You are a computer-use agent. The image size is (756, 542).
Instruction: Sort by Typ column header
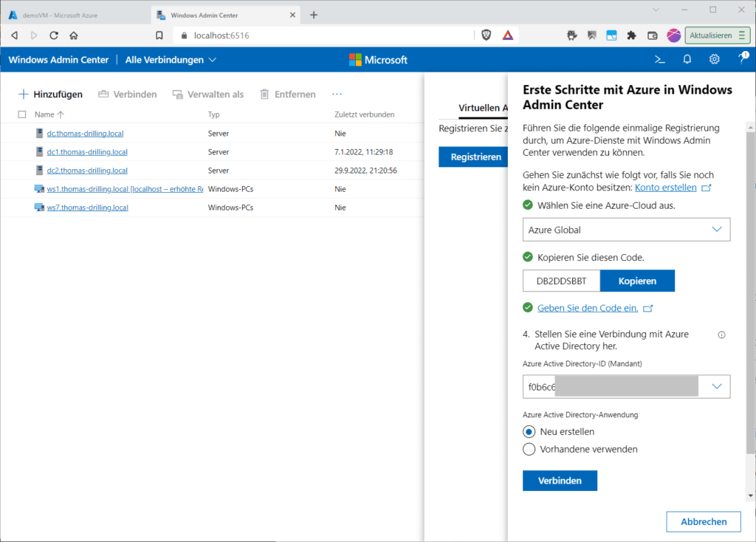click(x=213, y=114)
